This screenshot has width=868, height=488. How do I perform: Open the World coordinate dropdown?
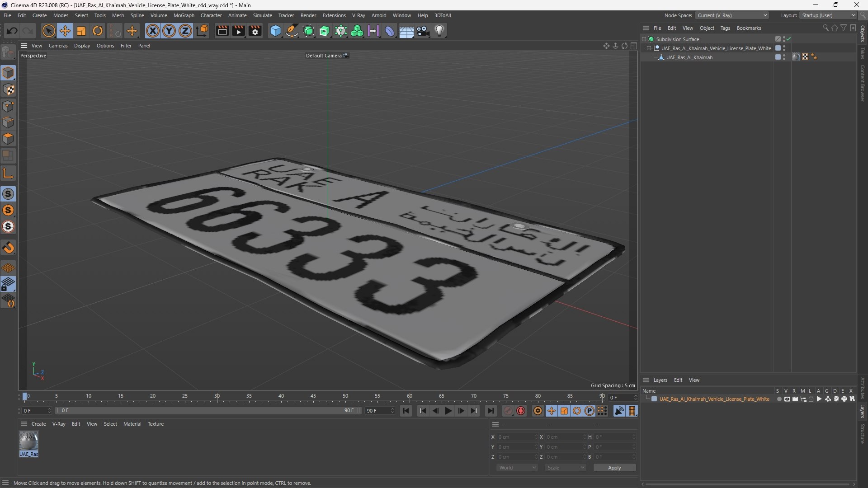(517, 468)
